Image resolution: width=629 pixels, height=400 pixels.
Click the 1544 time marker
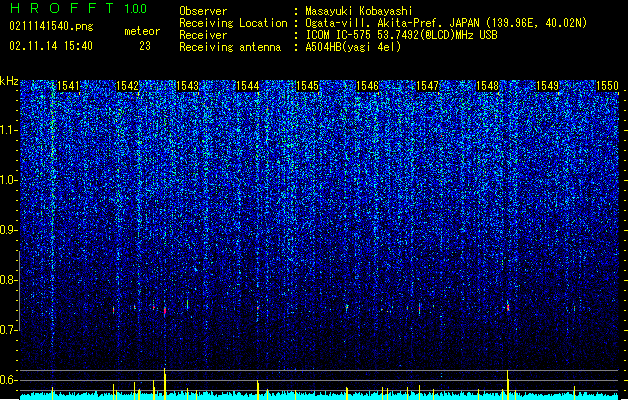[x=248, y=86]
